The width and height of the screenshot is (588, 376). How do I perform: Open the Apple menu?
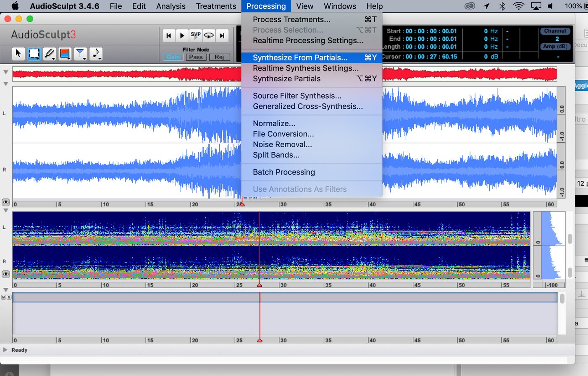(15, 6)
